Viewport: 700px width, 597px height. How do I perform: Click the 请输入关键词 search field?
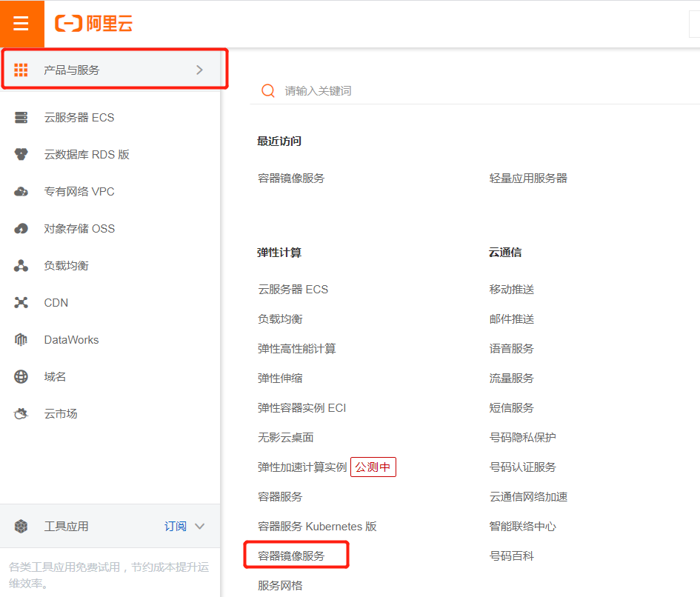pyautogui.click(x=444, y=90)
